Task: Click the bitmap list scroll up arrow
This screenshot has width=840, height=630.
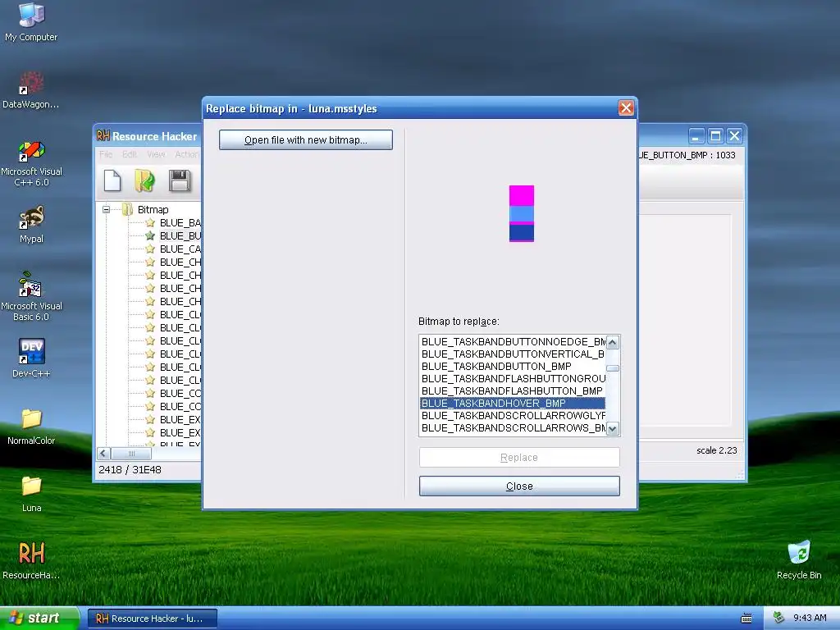Action: pos(613,342)
